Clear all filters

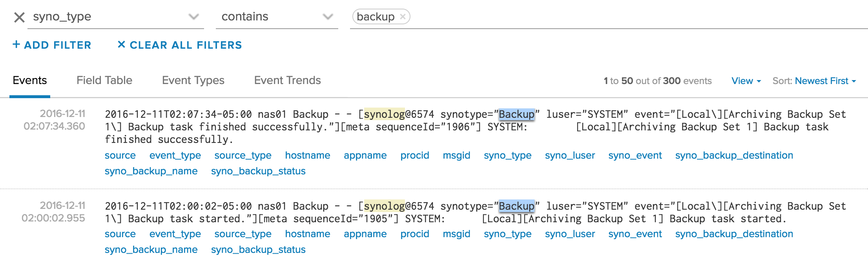tap(180, 45)
